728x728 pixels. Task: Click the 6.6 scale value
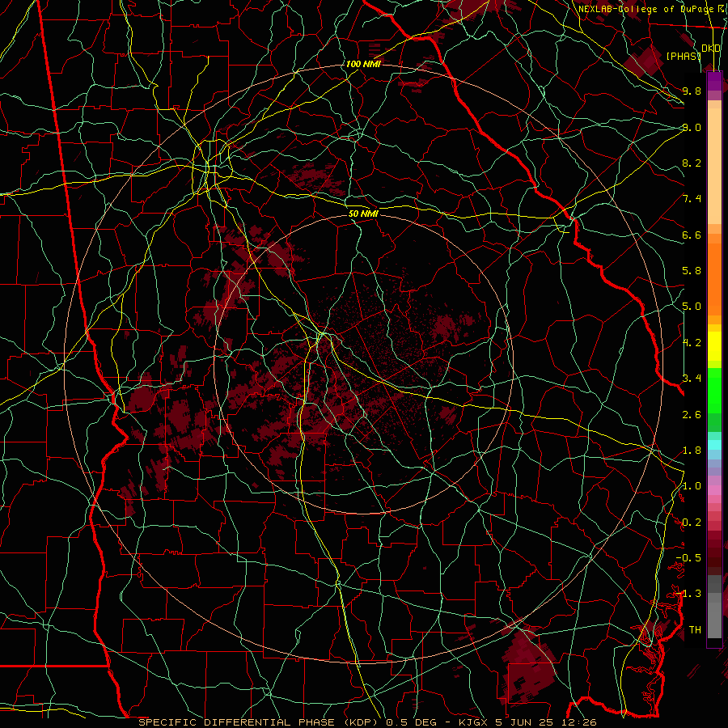point(692,235)
